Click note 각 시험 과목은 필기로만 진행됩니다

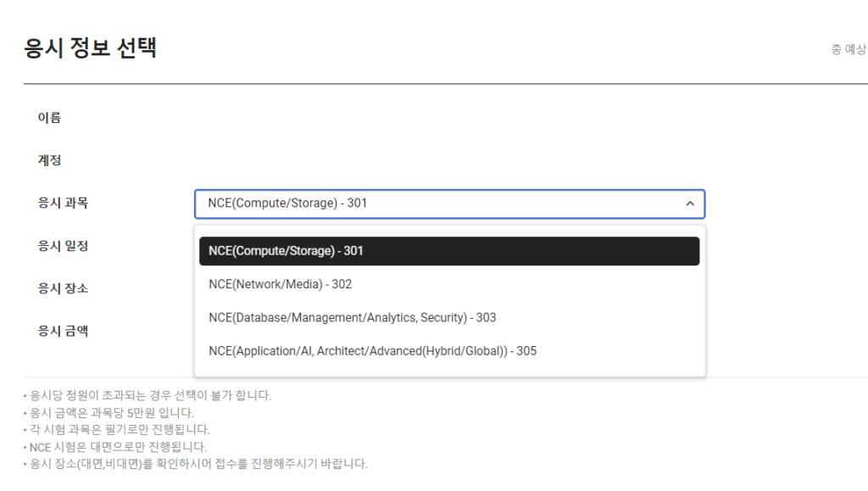pos(117,430)
